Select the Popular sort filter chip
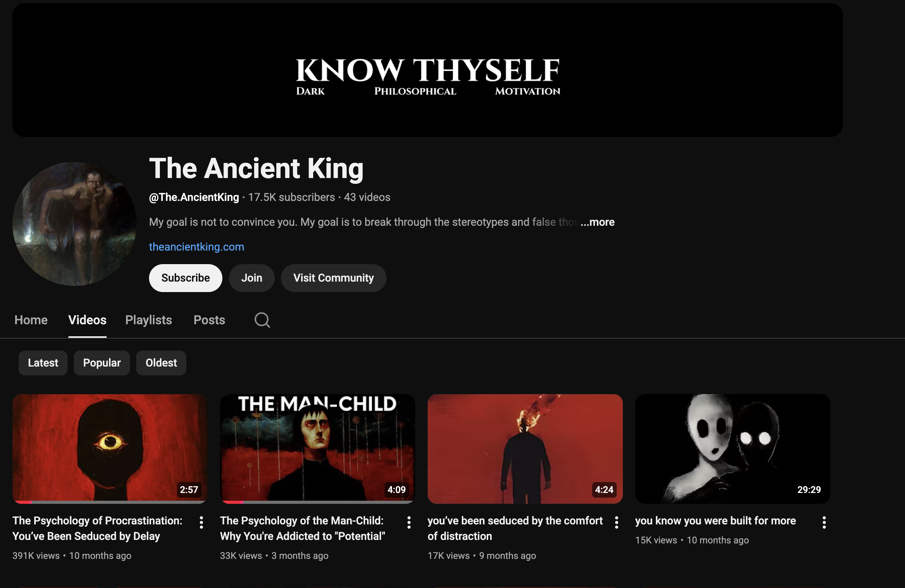 pos(102,363)
